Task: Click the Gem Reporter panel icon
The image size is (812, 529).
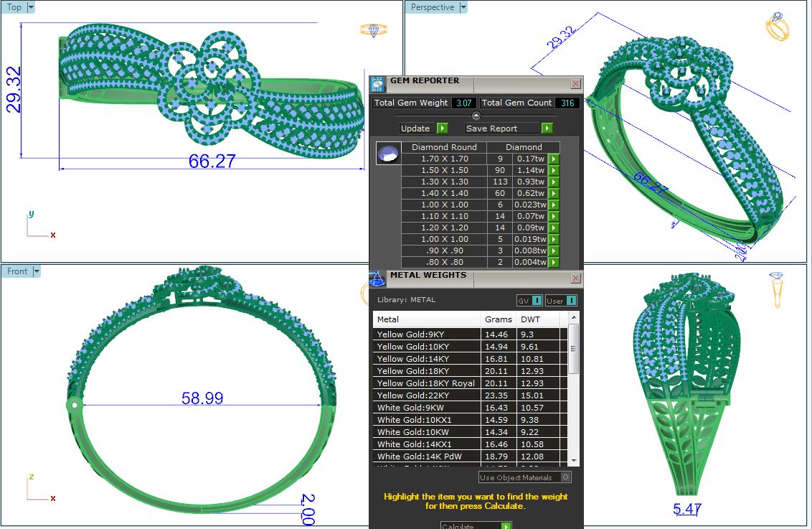Action: click(x=377, y=84)
